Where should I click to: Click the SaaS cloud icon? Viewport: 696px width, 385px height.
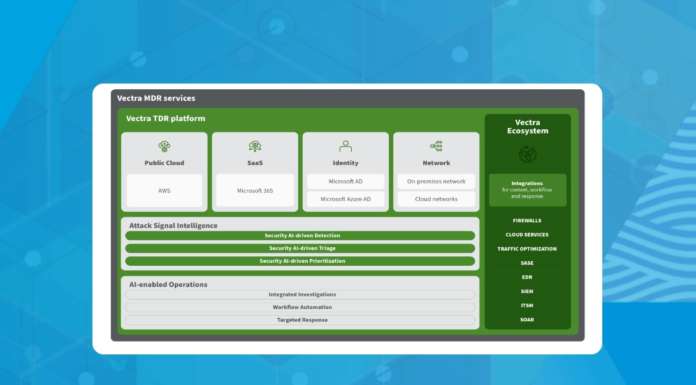pyautogui.click(x=255, y=146)
